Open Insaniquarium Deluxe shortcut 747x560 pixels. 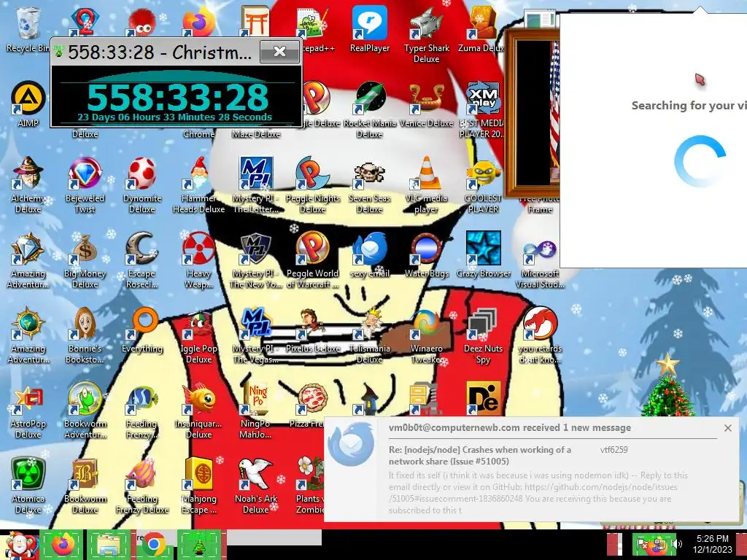[x=198, y=411]
